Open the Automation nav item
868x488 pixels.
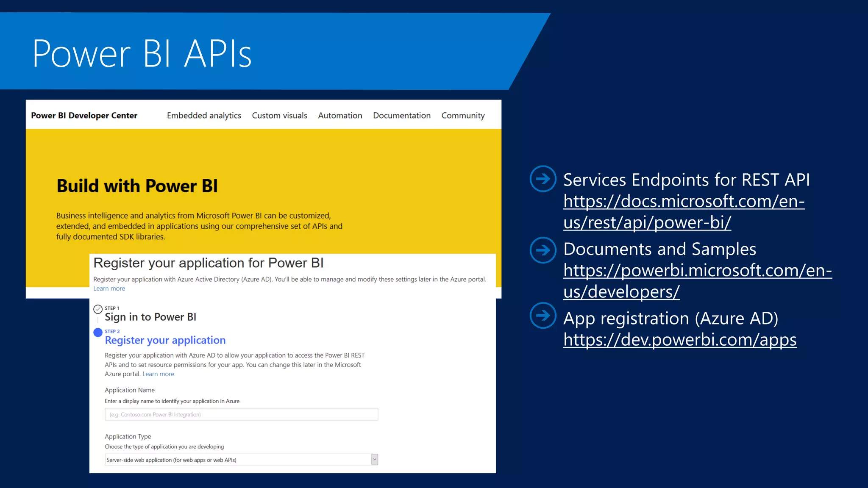pyautogui.click(x=340, y=116)
